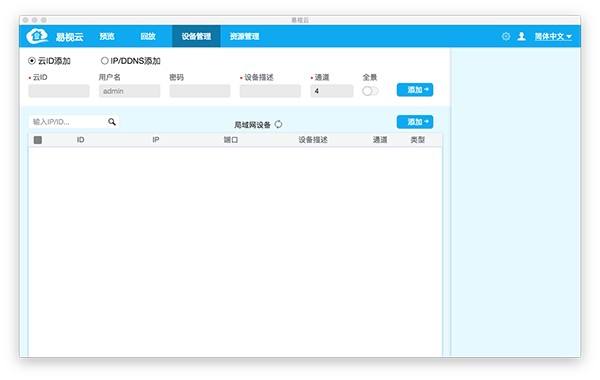This screenshot has height=380, width=600.
Task: Select the 云ID添加 radio button
Action: coord(32,61)
